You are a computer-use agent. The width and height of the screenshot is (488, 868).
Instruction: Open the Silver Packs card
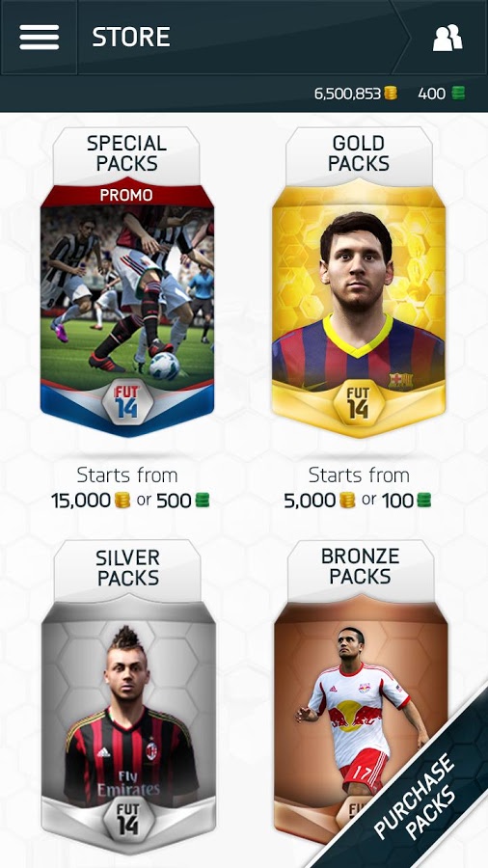(128, 697)
